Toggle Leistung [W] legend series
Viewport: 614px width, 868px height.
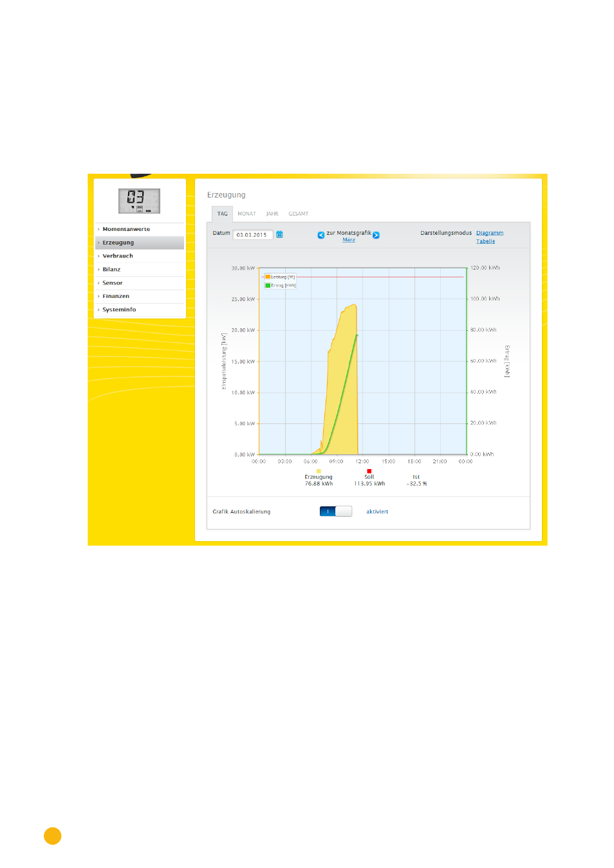click(279, 277)
